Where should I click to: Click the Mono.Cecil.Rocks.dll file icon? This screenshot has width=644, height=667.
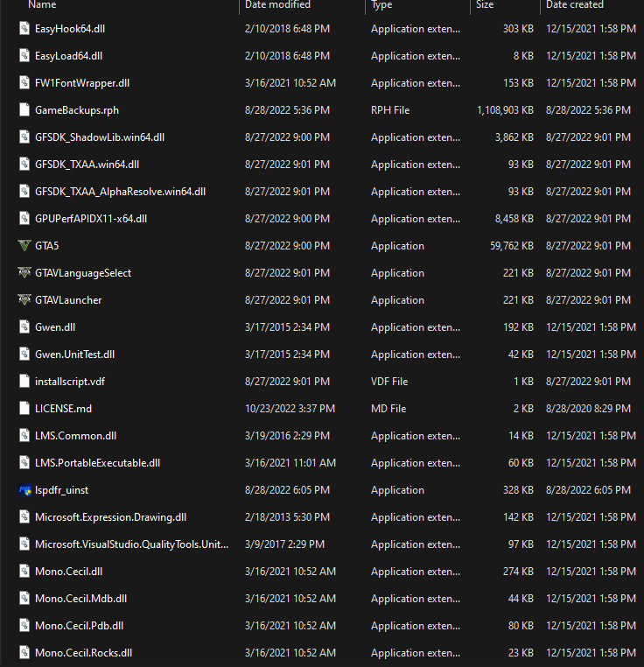pos(24,653)
